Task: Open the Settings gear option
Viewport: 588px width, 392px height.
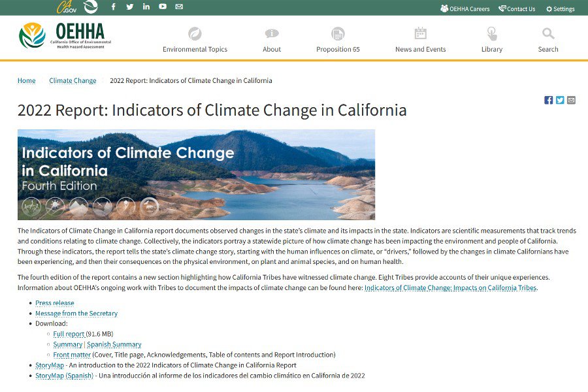Action: point(560,9)
